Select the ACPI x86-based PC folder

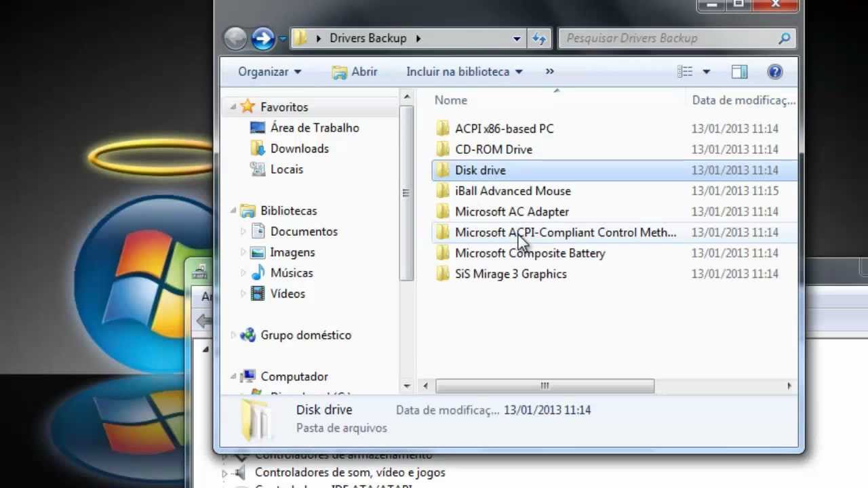click(504, 129)
